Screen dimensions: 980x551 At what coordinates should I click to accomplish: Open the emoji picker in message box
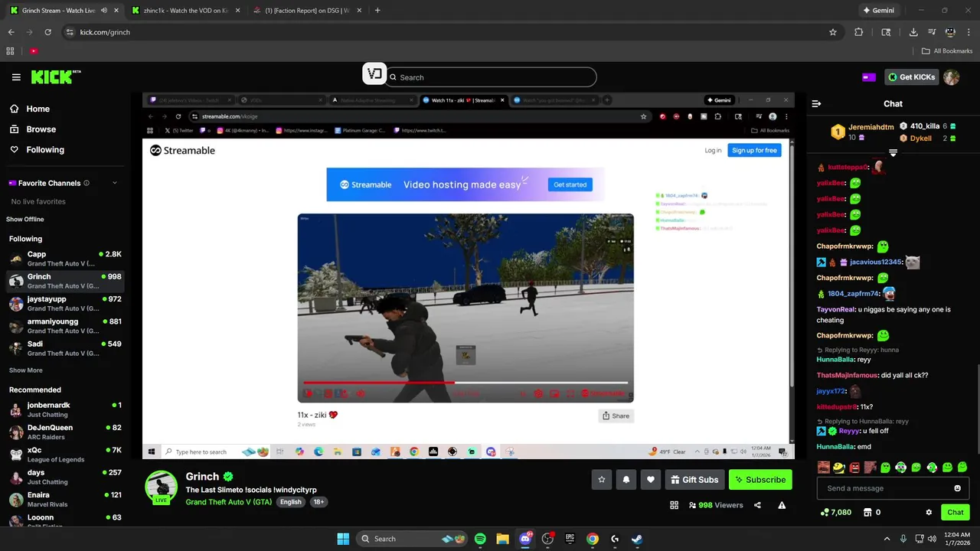click(957, 488)
